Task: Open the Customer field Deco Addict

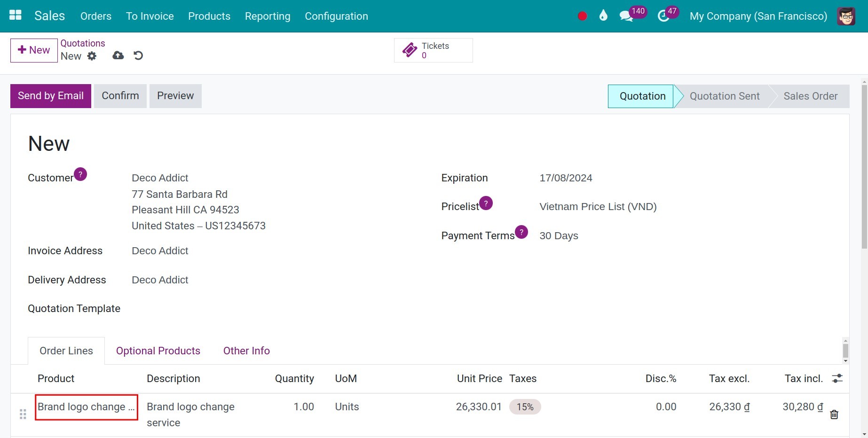Action: 160,178
